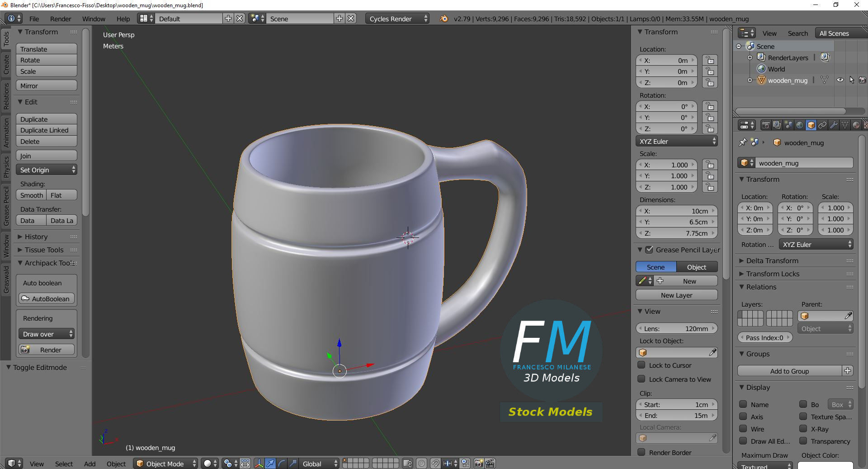This screenshot has width=868, height=469.
Task: Expand the Delta Transform panel
Action: [772, 261]
